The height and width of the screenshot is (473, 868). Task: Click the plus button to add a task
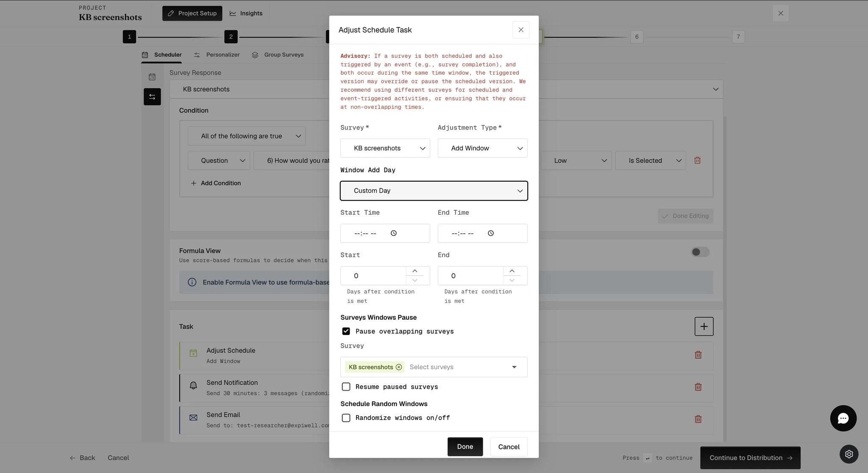(704, 326)
